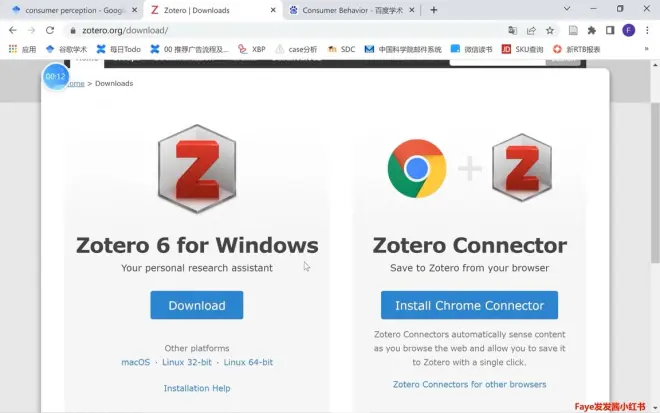Click the 'Other platforms' label

click(197, 348)
